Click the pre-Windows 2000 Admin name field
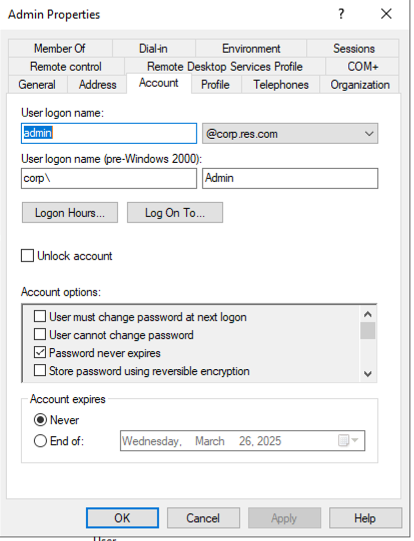This screenshot has width=414, height=541. 290,178
